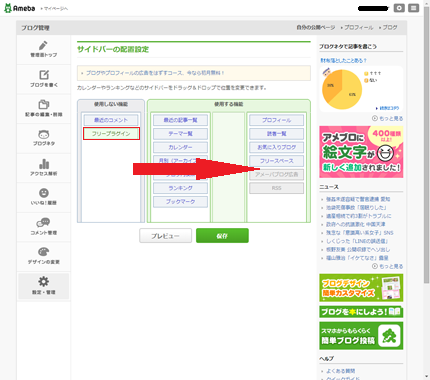Click ad-removal course promo link
The image size is (430, 380).
point(155,73)
